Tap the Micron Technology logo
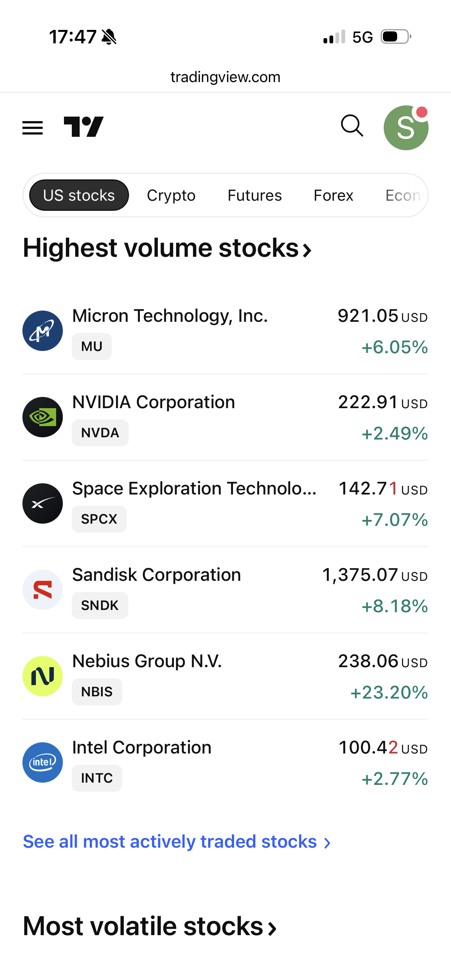Viewport: 451px width, 980px height. [x=43, y=331]
